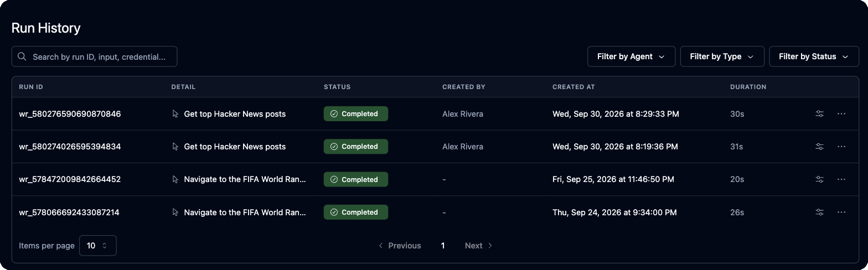The image size is (868, 270).
Task: Change items per page from 10
Action: pyautogui.click(x=98, y=246)
